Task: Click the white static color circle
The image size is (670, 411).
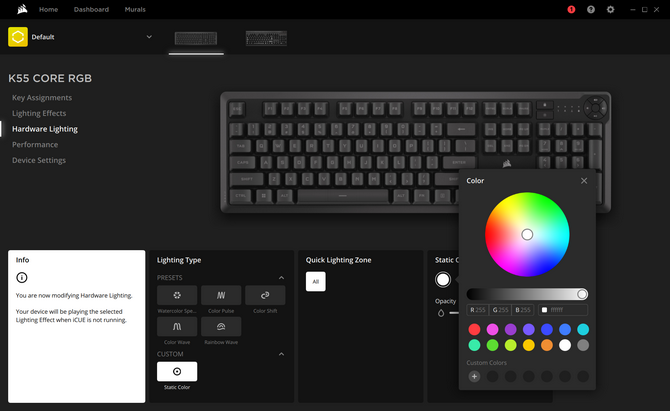Action: (443, 280)
